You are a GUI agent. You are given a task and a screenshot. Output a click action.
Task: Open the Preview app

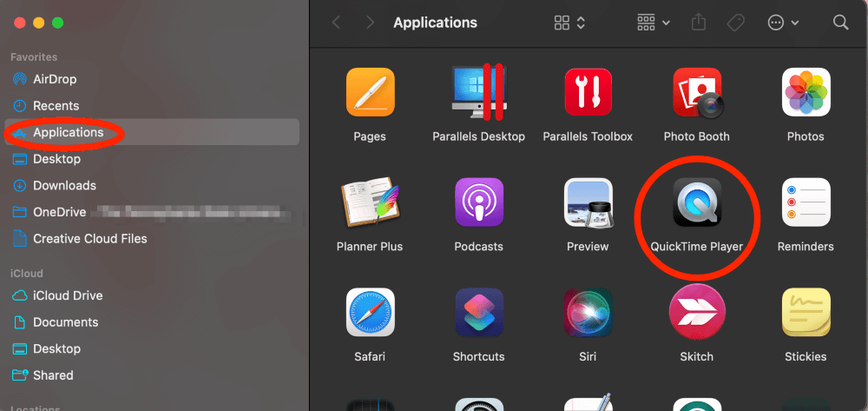pos(588,203)
